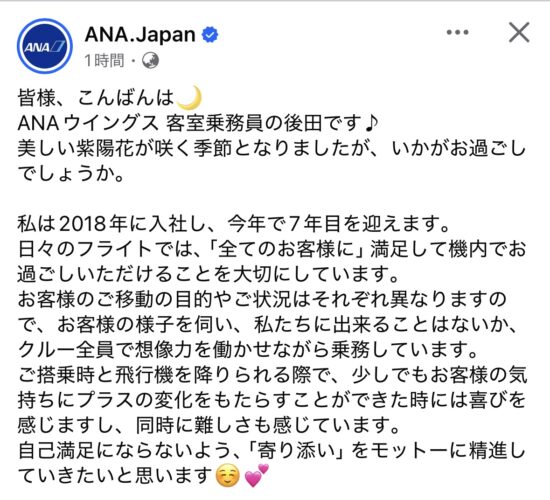Click the line starting with 美しい紫陽花
The image size is (550, 500).
[x=272, y=148]
